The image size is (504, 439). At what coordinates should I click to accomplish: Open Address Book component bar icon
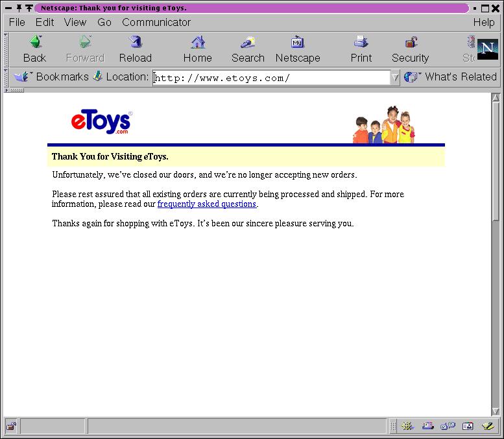(x=468, y=426)
